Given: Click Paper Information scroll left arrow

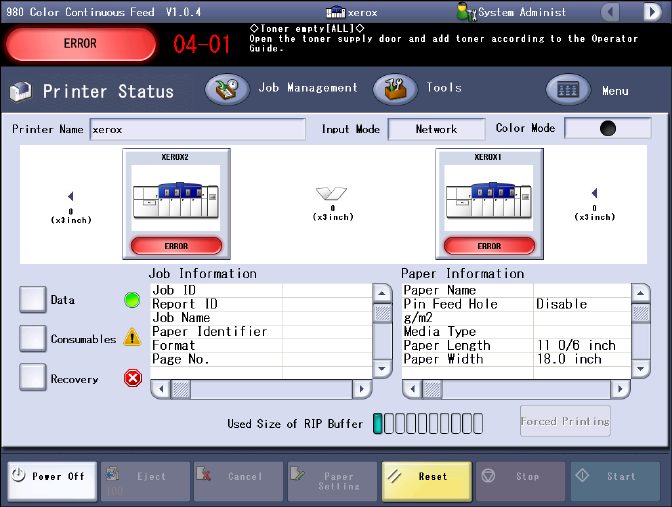Looking at the screenshot, I should click(x=413, y=389).
